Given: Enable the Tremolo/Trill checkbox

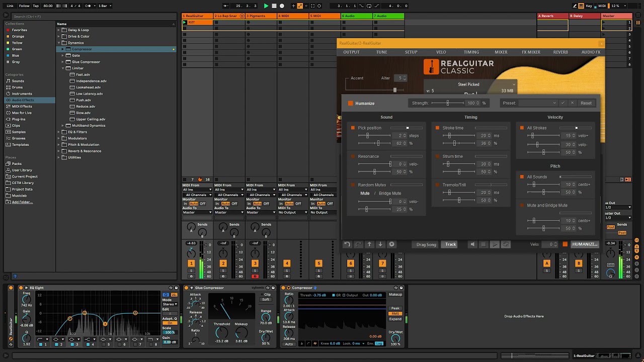Looking at the screenshot, I should 438,185.
